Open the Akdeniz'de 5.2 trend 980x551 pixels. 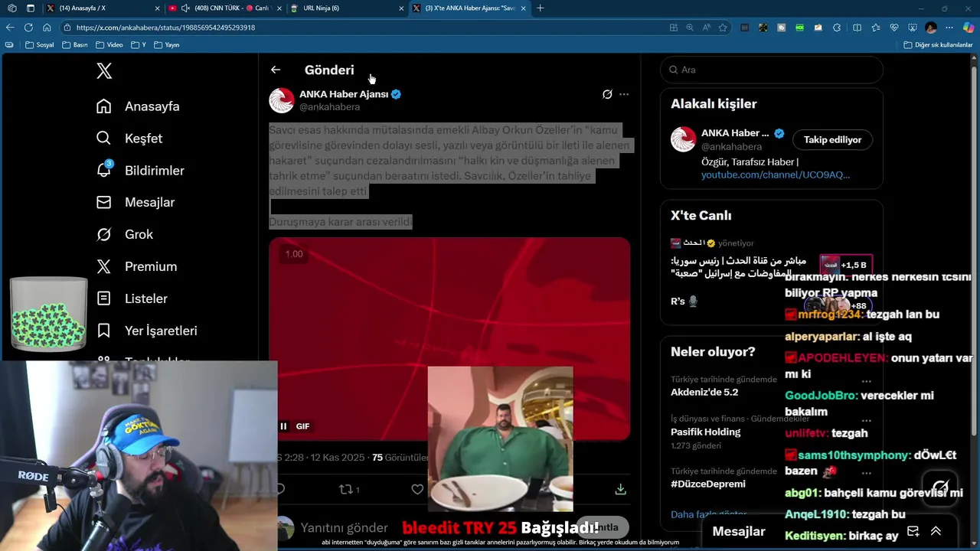point(704,392)
